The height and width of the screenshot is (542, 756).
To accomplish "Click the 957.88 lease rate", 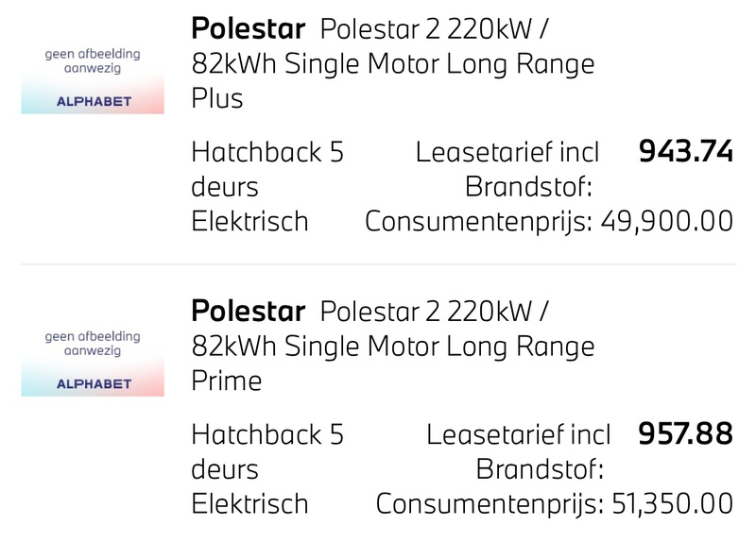I will [685, 434].
